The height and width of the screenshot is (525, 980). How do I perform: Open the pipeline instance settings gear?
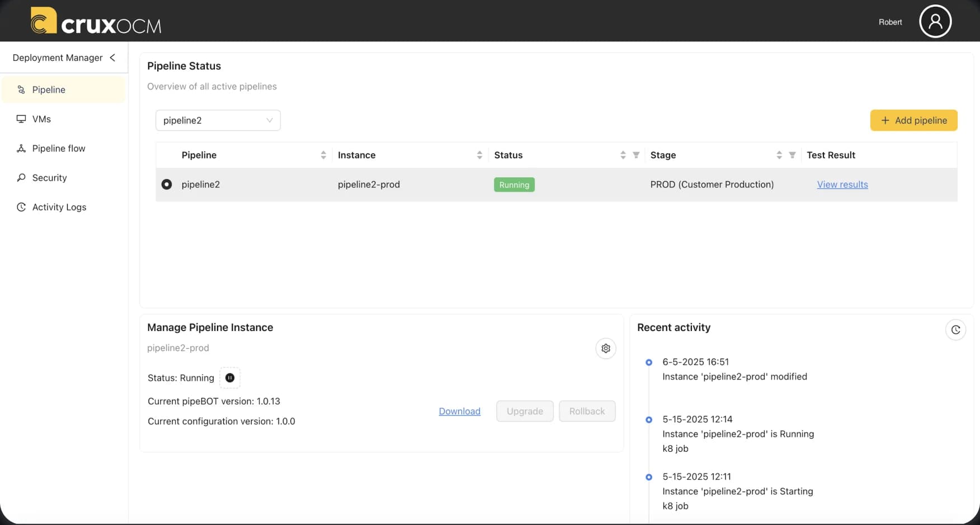[x=606, y=348]
